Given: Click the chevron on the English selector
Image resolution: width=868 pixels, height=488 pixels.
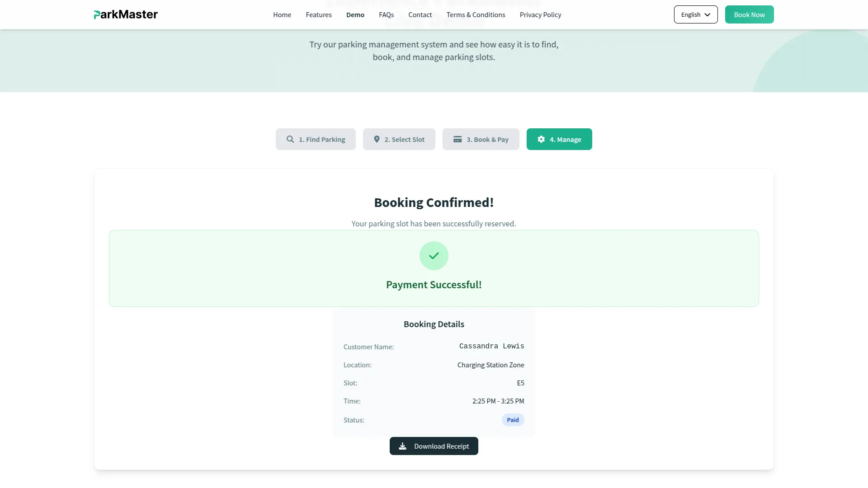Looking at the screenshot, I should (x=708, y=14).
